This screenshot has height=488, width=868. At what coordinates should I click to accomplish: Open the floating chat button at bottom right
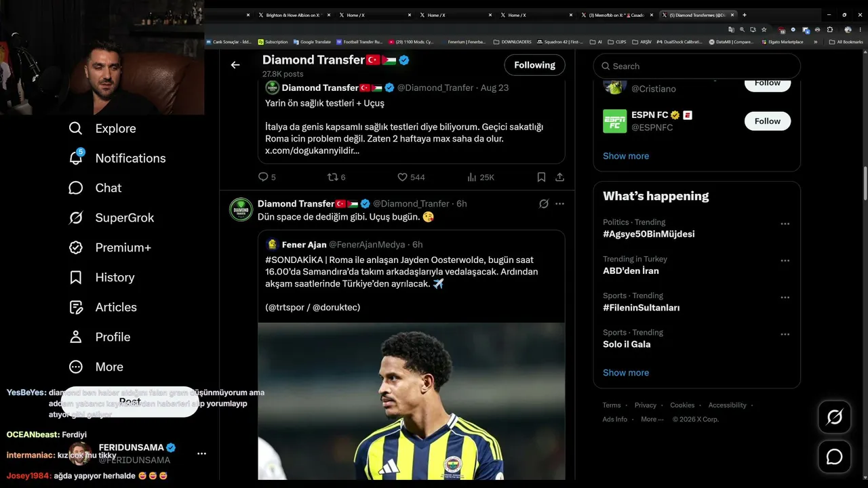[834, 457]
